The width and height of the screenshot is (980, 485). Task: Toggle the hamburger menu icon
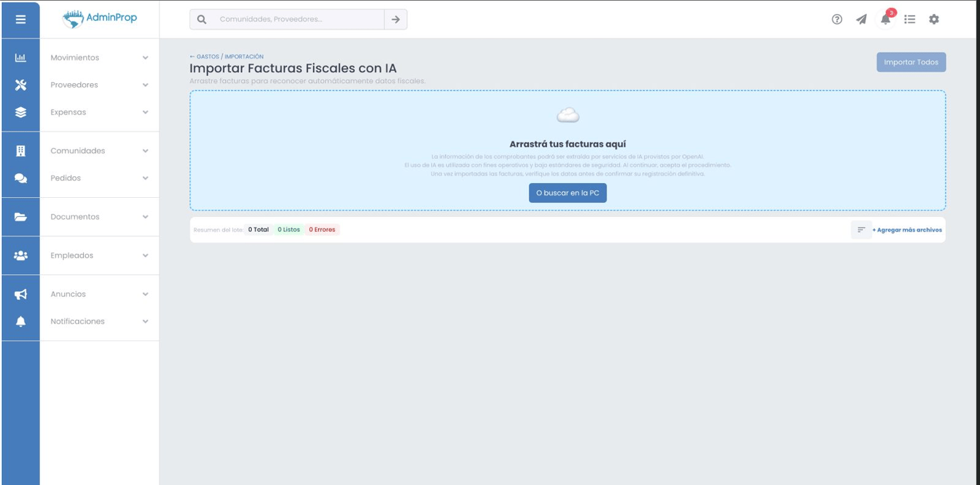[x=20, y=19]
